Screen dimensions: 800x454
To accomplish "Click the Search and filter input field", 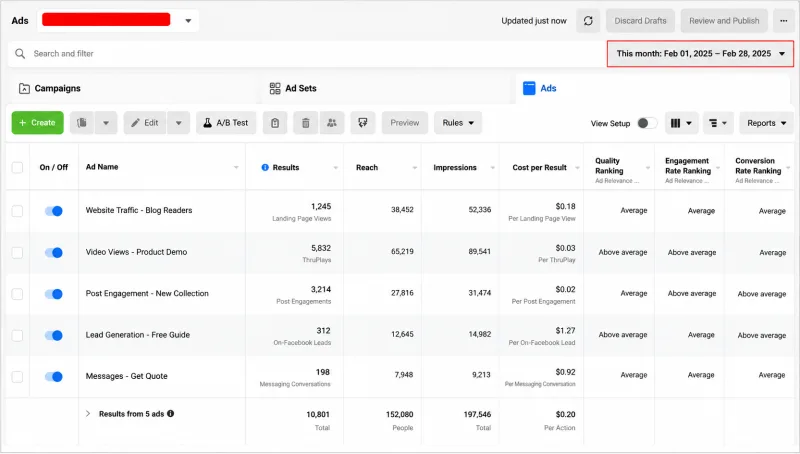I will [x=306, y=54].
